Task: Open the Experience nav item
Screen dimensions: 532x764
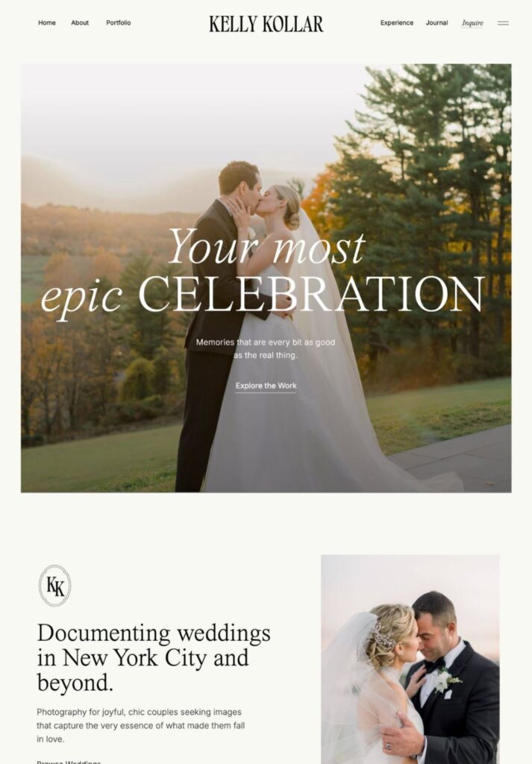Action: [x=396, y=23]
